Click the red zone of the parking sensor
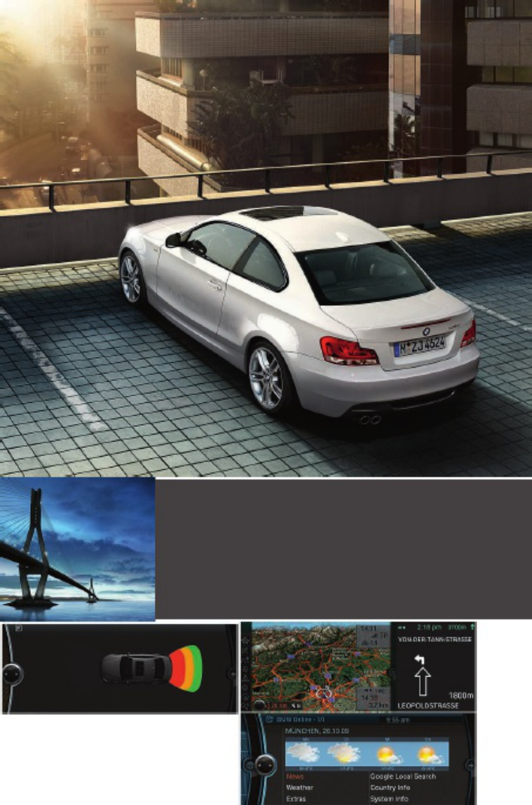This screenshot has width=532, height=805. (177, 668)
